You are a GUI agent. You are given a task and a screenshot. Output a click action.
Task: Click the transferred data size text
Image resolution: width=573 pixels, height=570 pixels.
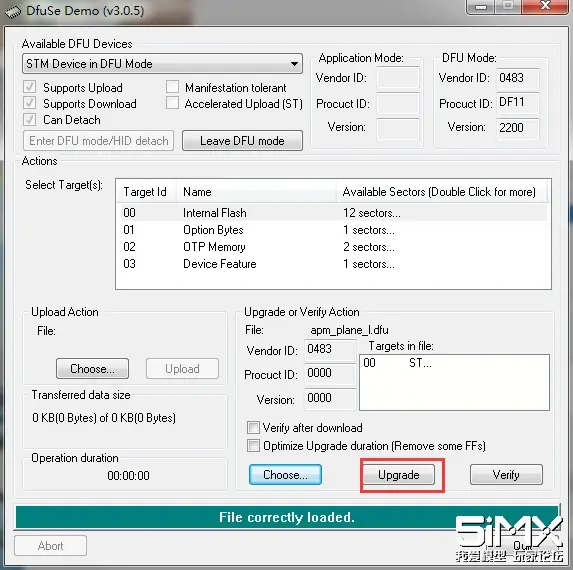tap(104, 418)
